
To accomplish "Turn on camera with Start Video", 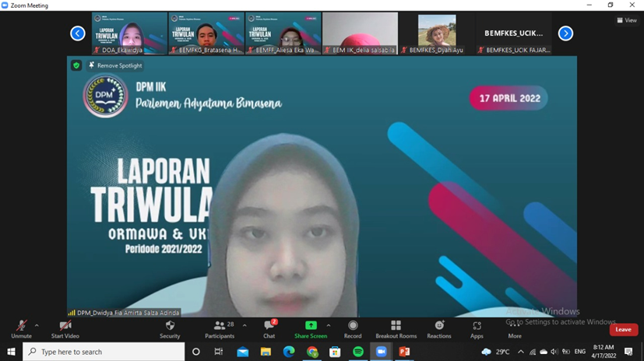I will pos(65,329).
